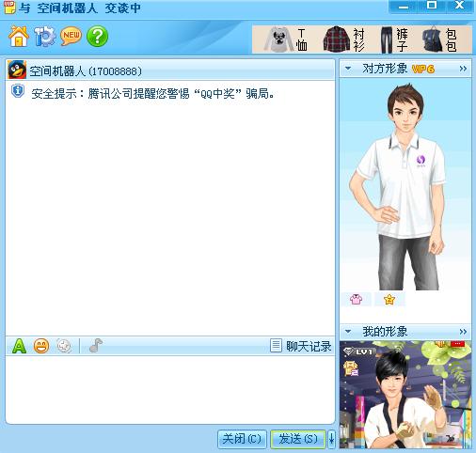Viewport: 476px width, 453px height.
Task: Close the chat window with X
Action: [459, 6]
